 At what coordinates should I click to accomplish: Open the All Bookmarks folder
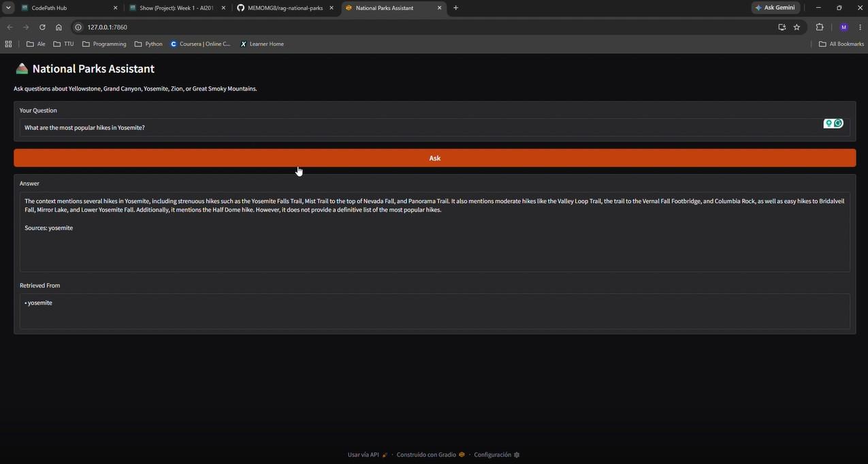click(x=841, y=44)
